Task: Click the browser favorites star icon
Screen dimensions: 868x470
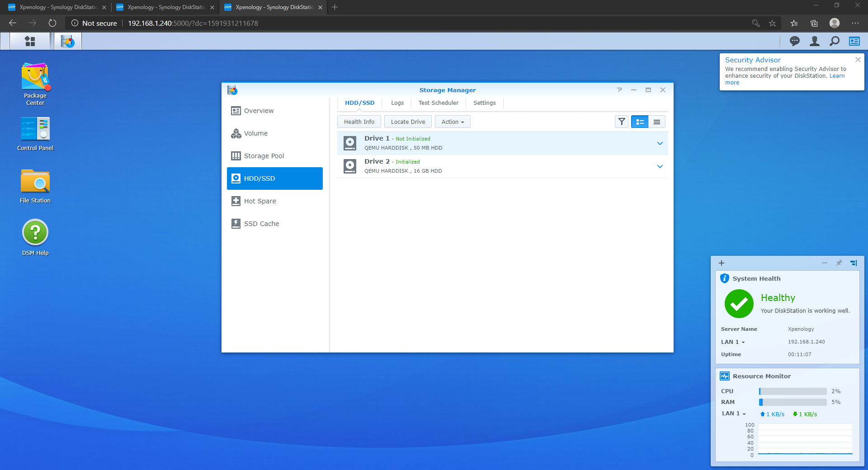Action: click(772, 23)
